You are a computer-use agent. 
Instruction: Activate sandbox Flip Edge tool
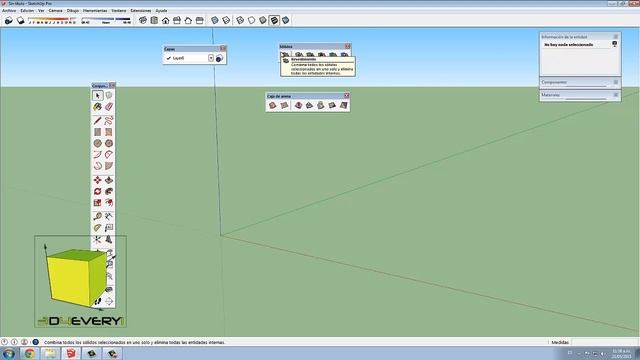pyautogui.click(x=344, y=105)
